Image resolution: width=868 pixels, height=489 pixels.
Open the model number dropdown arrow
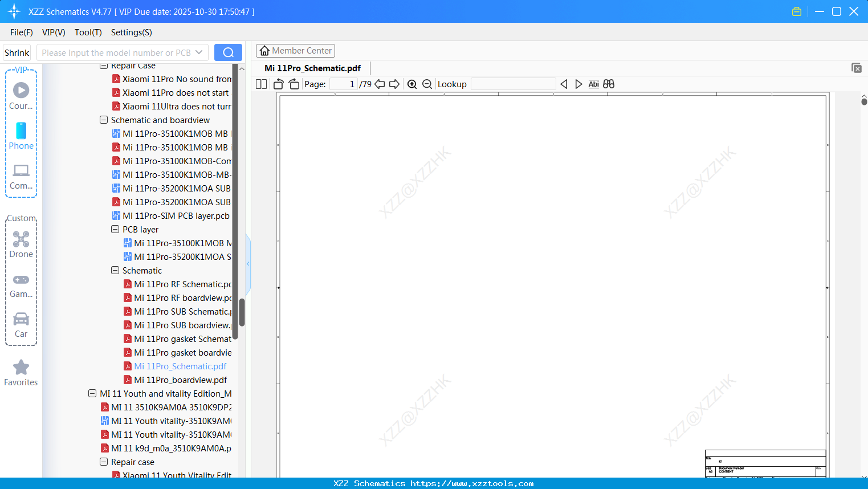[x=199, y=52]
